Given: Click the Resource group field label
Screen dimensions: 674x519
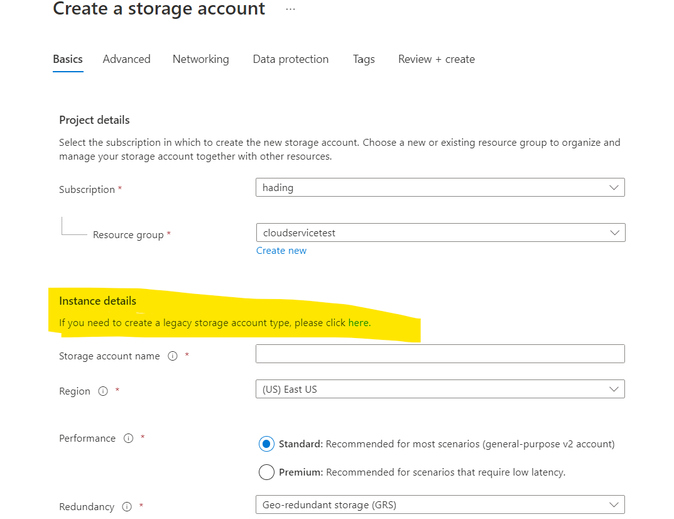Looking at the screenshot, I should tap(128, 235).
